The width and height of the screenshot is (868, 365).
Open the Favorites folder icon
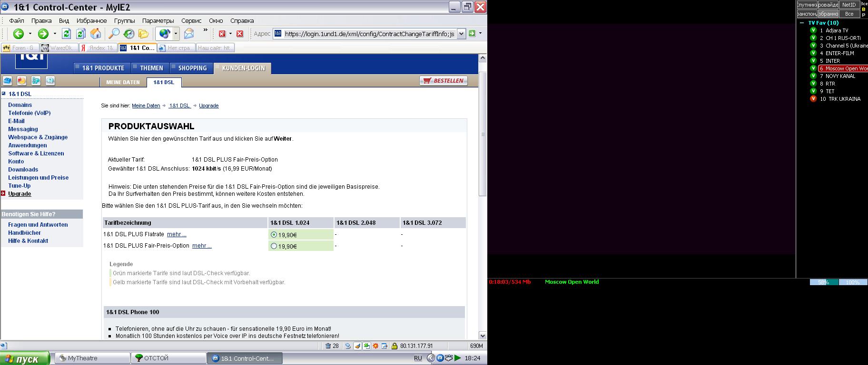coord(143,34)
